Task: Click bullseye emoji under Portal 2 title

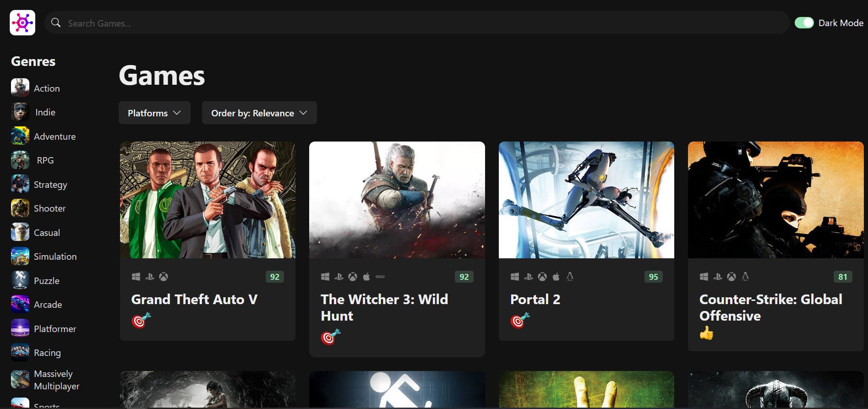Action: tap(520, 320)
